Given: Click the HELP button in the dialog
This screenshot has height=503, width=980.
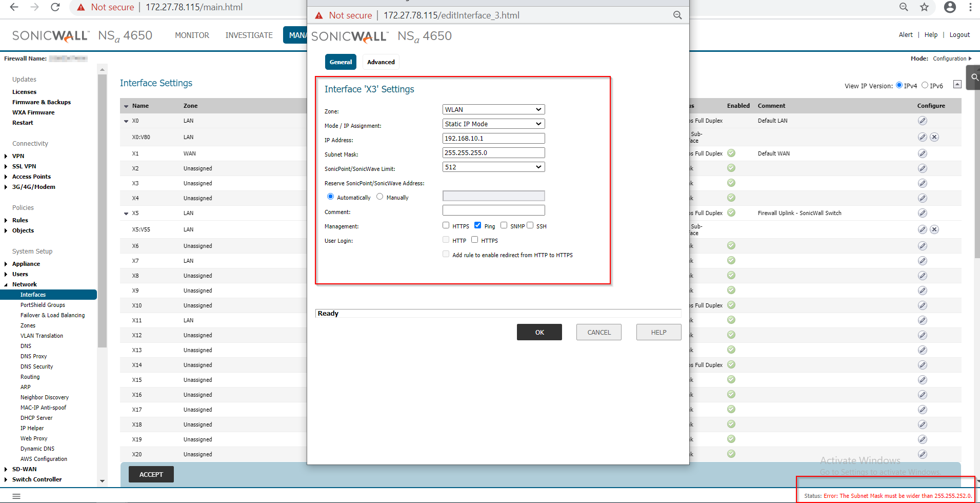Looking at the screenshot, I should coord(659,332).
